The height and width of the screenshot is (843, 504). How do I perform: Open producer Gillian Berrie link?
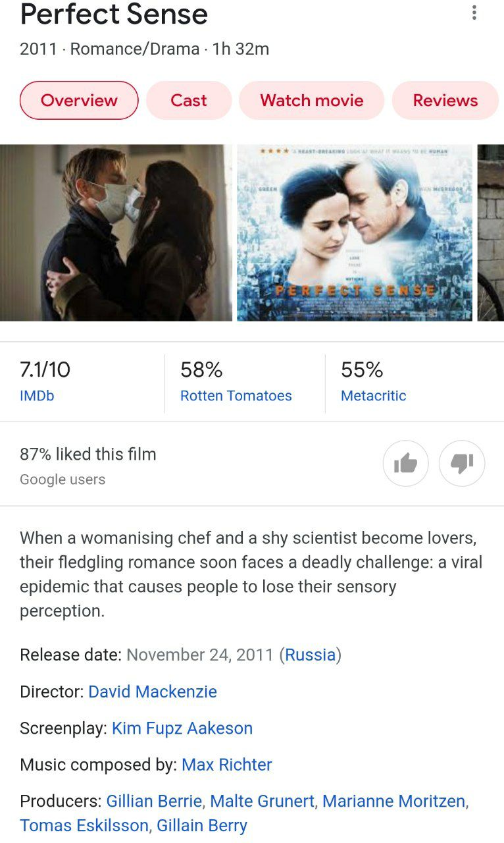pyautogui.click(x=154, y=802)
